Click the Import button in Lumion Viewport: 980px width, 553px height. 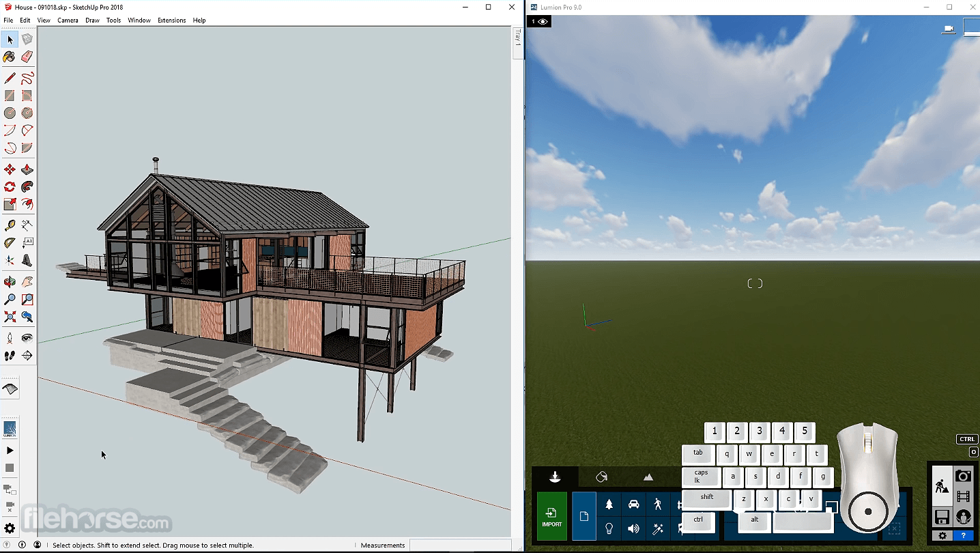pos(552,516)
